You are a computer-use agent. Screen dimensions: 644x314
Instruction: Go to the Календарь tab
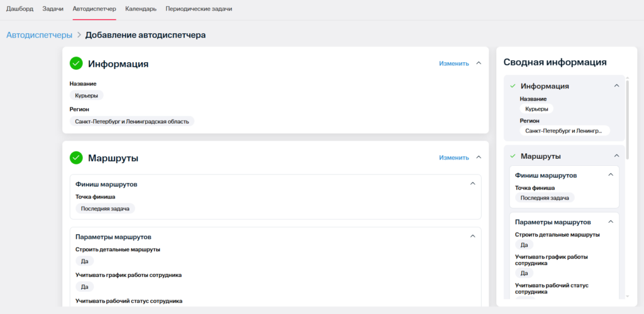click(141, 9)
